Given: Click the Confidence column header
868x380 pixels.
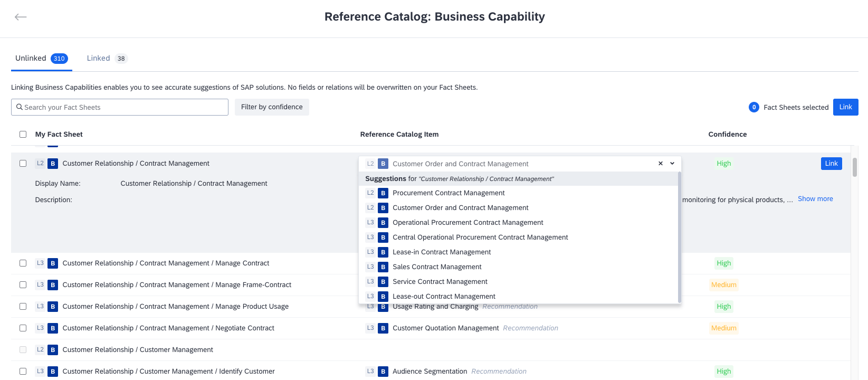Looking at the screenshot, I should pyautogui.click(x=727, y=135).
